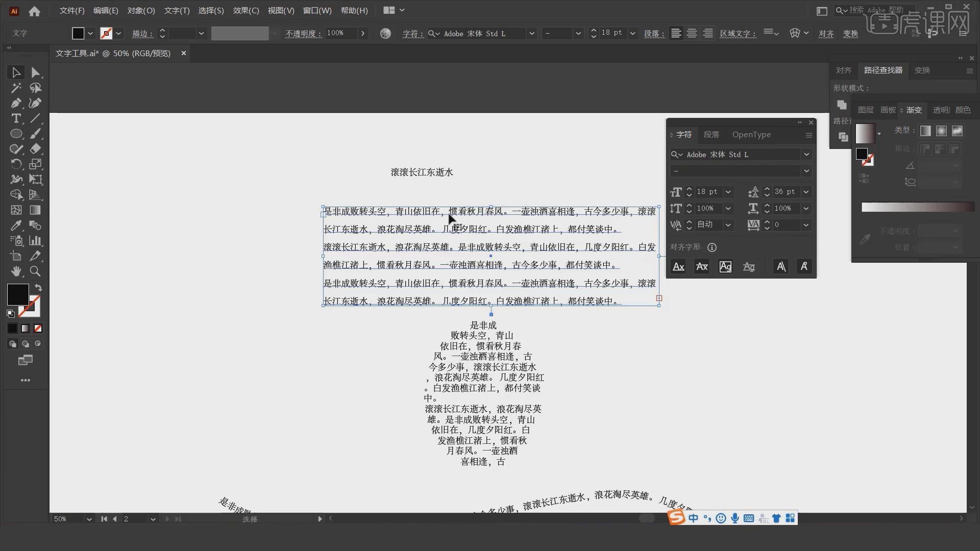This screenshot has width=980, height=551.
Task: Open 窗口(W) menu
Action: (317, 10)
